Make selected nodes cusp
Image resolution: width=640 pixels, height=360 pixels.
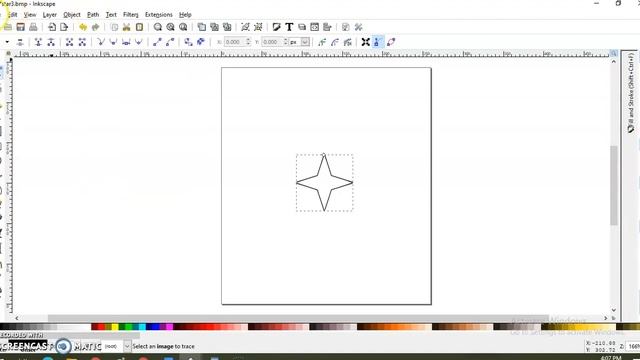point(101,42)
